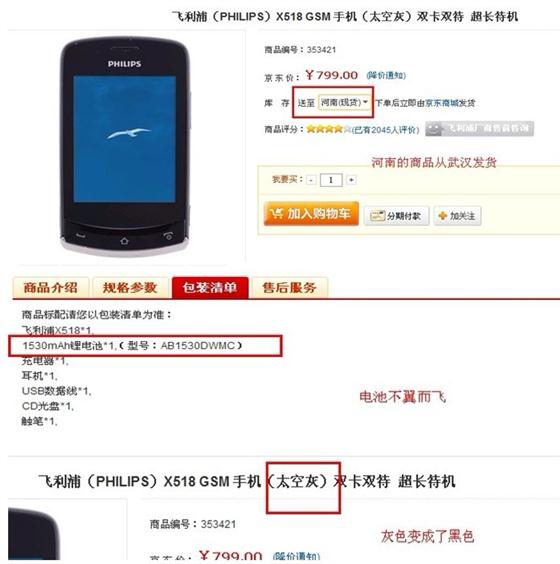Viewport: 560px width, 564px height.
Task: Add the Philips X518 to shopping cart
Action: click(311, 214)
